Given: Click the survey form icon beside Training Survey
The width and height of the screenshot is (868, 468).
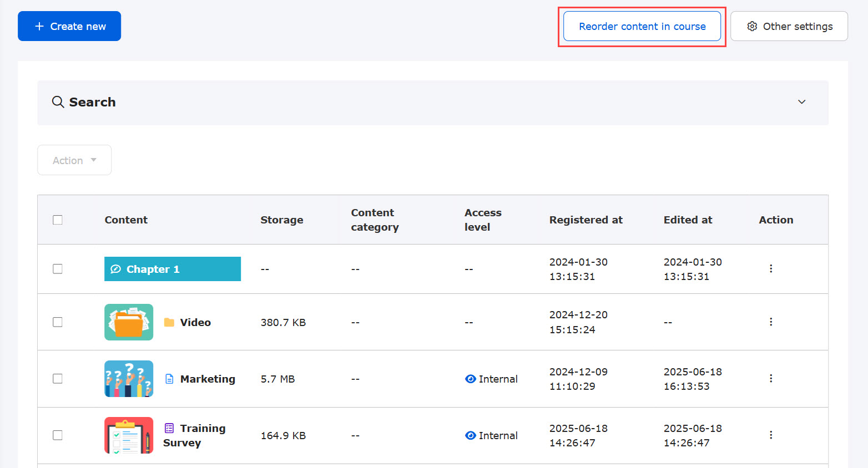Looking at the screenshot, I should point(169,428).
